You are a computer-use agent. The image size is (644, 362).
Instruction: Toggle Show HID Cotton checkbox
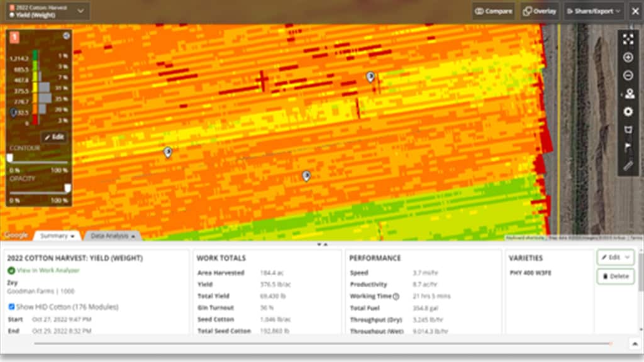[x=11, y=307]
